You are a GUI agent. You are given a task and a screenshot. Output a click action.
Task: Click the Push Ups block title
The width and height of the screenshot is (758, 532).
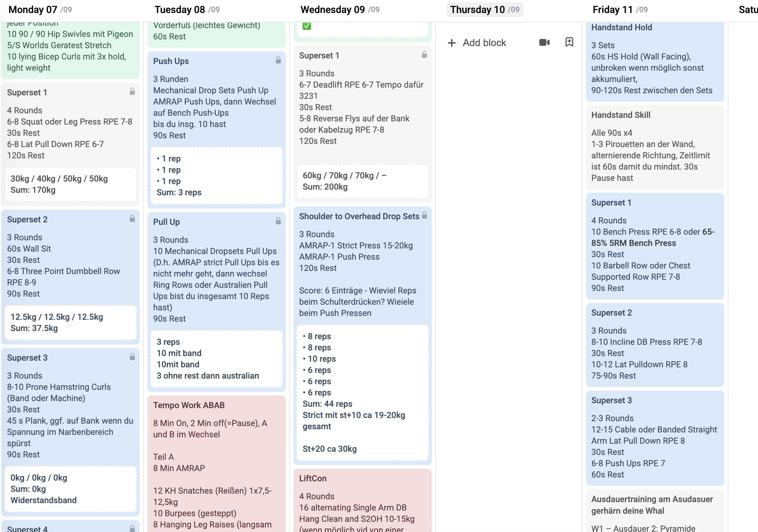pos(171,61)
